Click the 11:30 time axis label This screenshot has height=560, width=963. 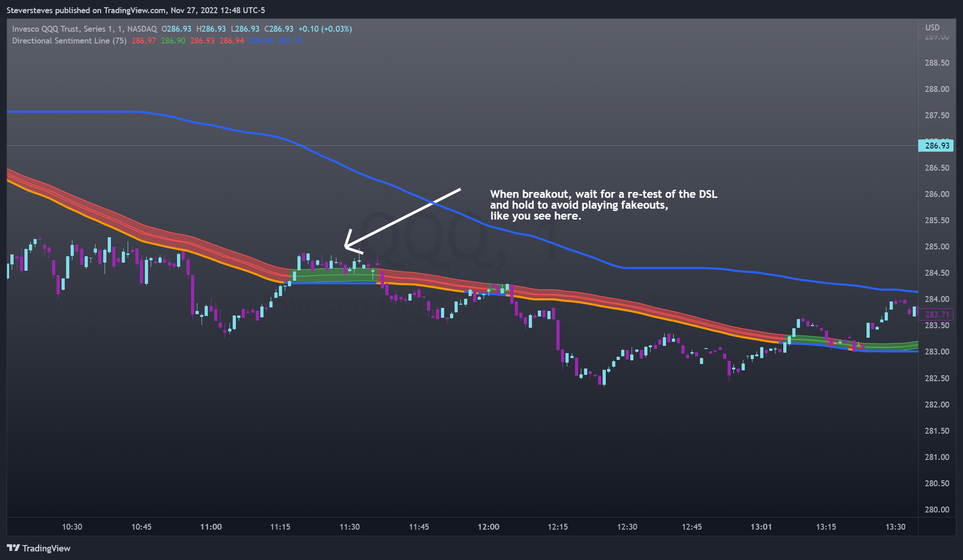tap(350, 526)
